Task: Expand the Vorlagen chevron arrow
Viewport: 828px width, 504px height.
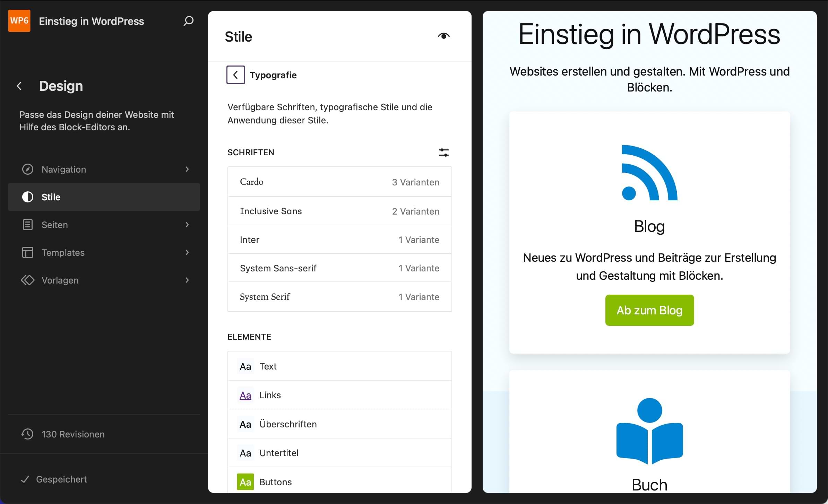Action: coord(187,280)
